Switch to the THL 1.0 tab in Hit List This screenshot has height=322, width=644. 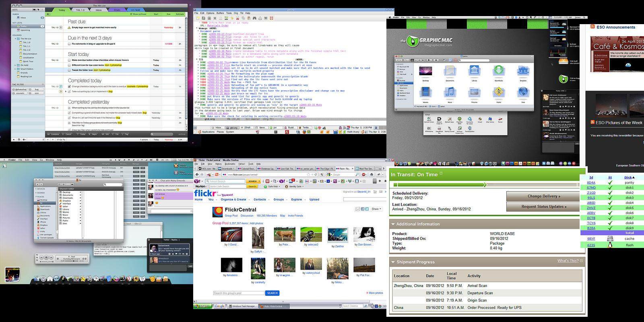click(x=80, y=10)
